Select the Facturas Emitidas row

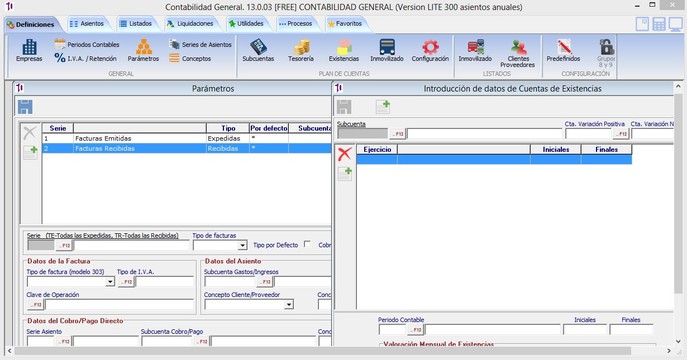(x=187, y=138)
